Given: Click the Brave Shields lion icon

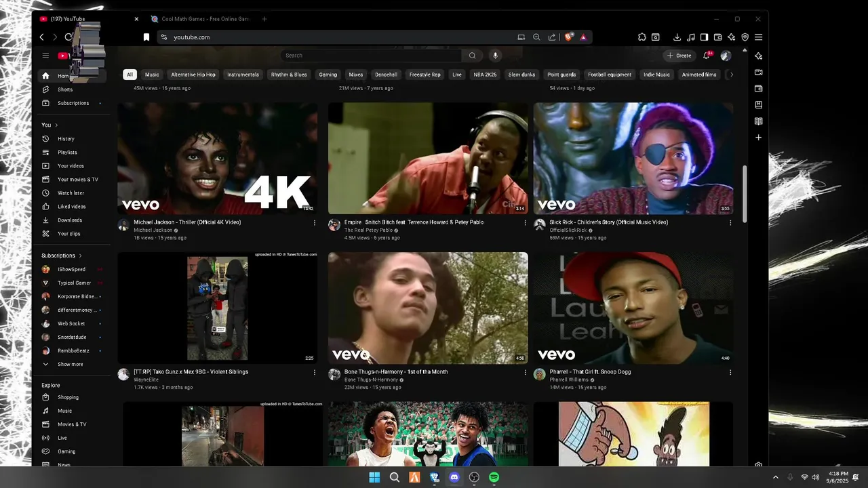Looking at the screenshot, I should (x=569, y=37).
